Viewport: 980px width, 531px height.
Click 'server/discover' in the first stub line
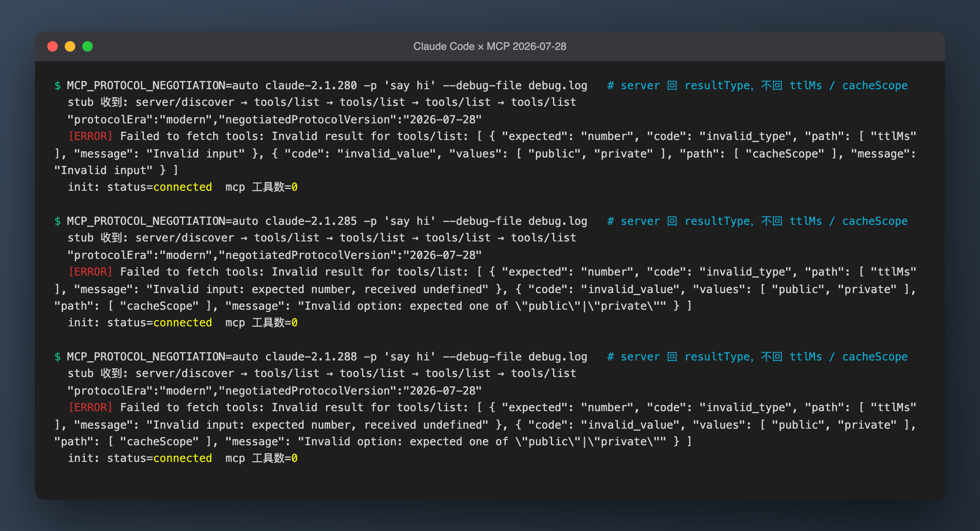click(185, 102)
